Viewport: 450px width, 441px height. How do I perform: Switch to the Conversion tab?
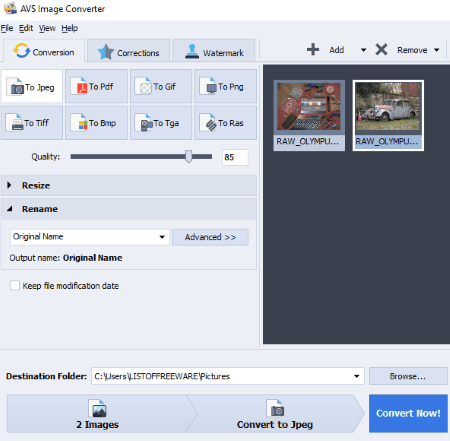pyautogui.click(x=44, y=51)
